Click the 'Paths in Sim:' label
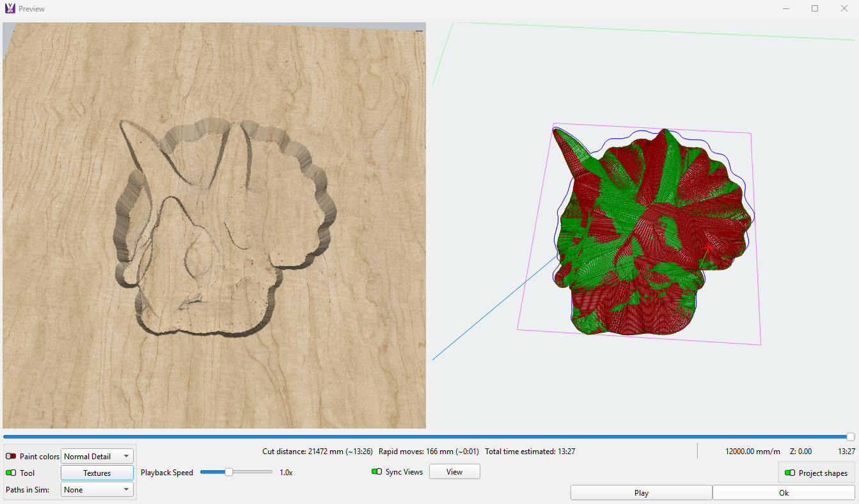Image resolution: width=859 pixels, height=504 pixels. (x=28, y=489)
